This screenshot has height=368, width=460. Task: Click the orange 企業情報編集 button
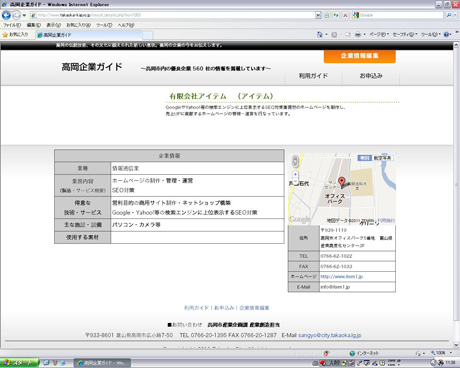point(360,56)
